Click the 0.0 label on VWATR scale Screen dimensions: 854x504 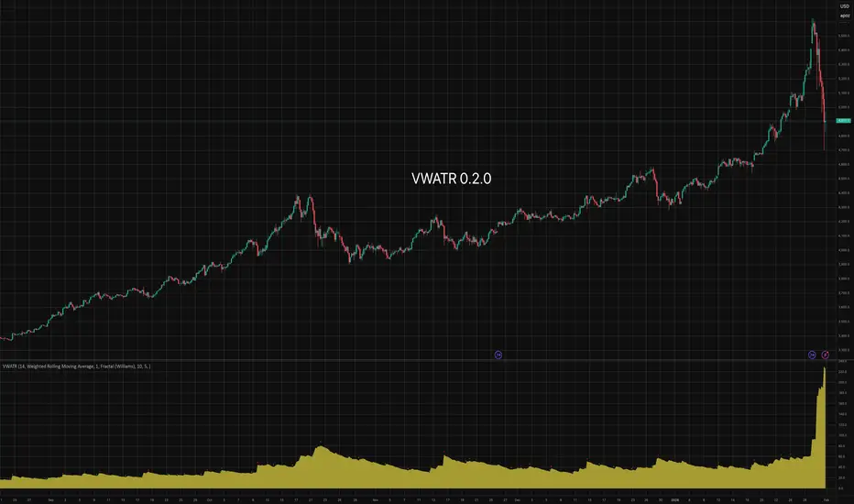pyautogui.click(x=842, y=488)
